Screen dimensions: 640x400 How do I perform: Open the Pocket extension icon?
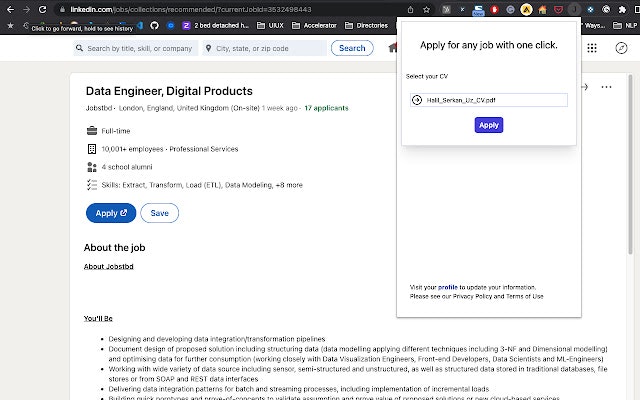click(x=558, y=9)
